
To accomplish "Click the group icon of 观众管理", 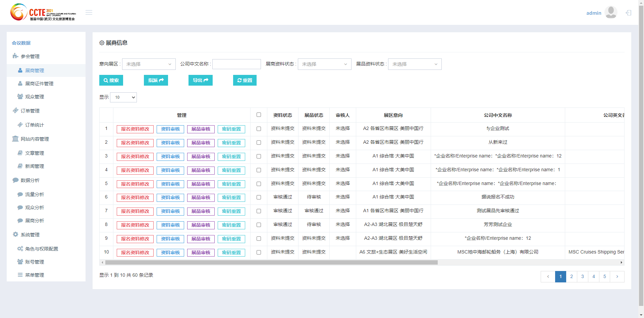I will click(x=20, y=96).
